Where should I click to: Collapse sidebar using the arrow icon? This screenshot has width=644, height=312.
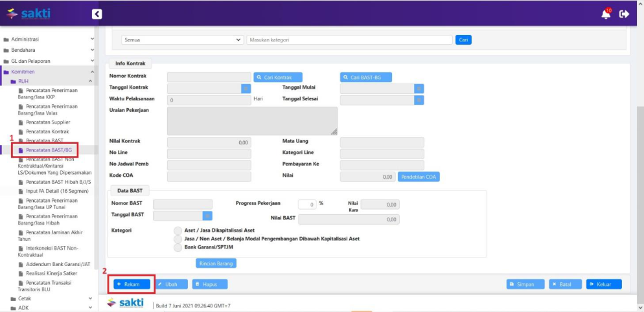[x=97, y=14]
